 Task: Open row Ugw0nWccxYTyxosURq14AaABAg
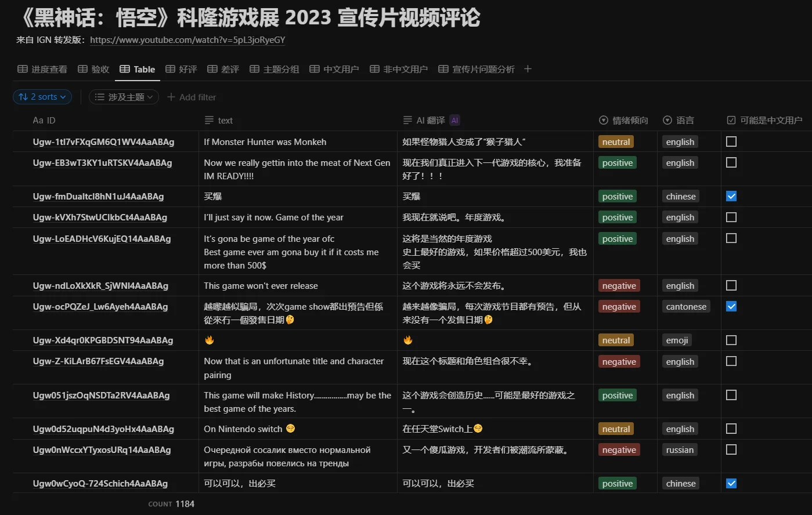coord(102,449)
